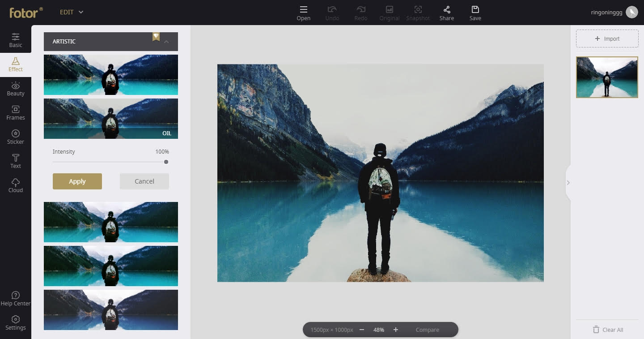Click the premium diamond badge on ARTISTIC

coord(156,36)
